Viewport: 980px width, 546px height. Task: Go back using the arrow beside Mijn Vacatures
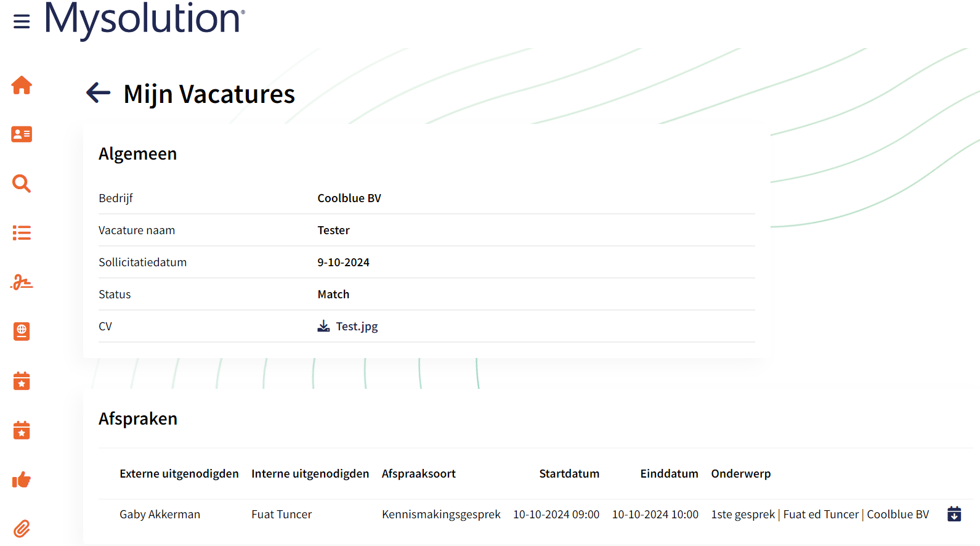pos(98,93)
